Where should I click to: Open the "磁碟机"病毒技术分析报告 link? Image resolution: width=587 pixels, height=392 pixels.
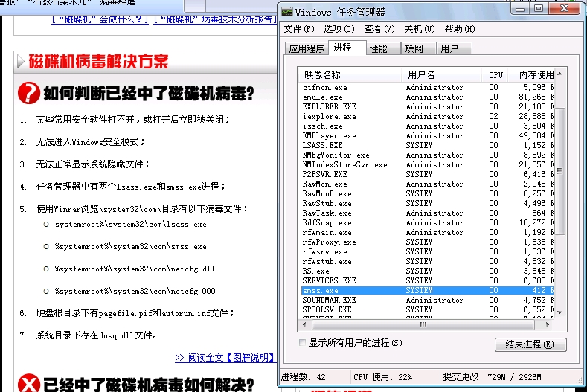coord(214,19)
